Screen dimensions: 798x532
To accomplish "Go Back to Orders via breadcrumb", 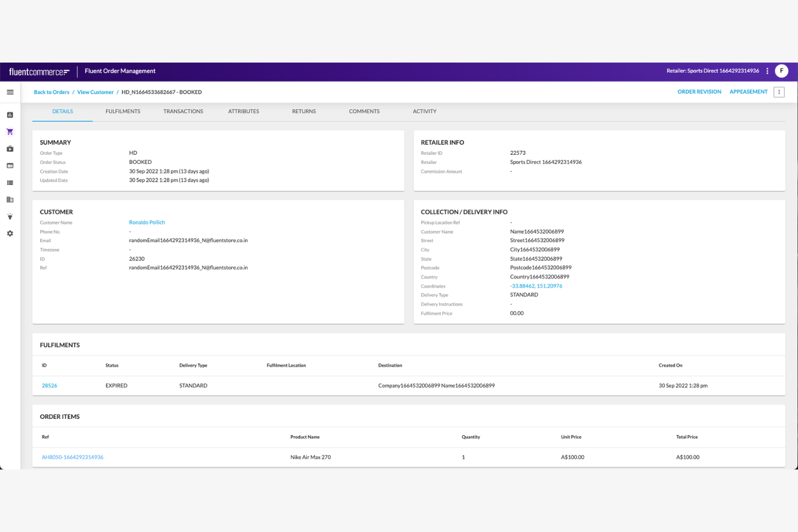I will (x=52, y=92).
